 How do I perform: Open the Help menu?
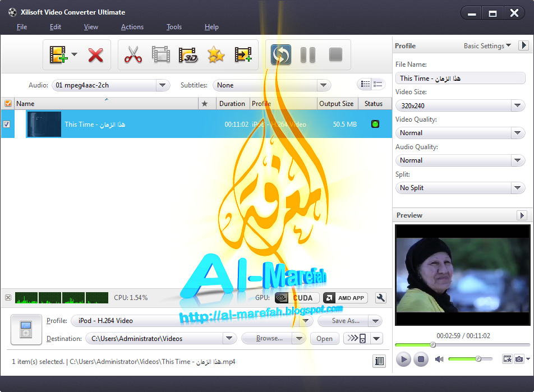211,27
